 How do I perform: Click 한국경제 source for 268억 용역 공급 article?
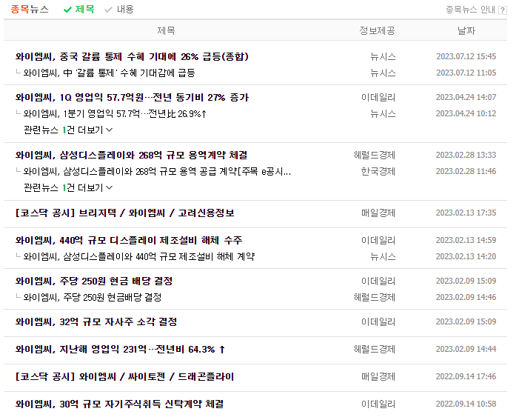378,171
